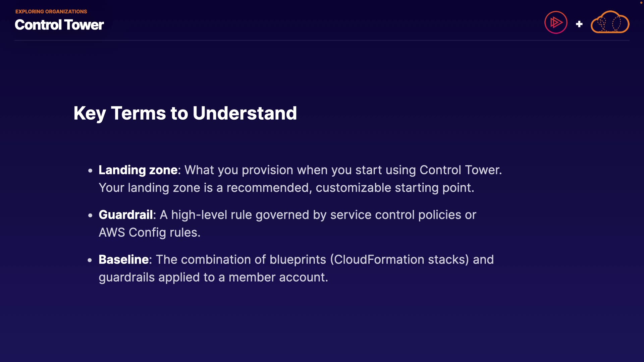Click the bold Baseline term
This screenshot has height=362, width=644.
pyautogui.click(x=123, y=259)
